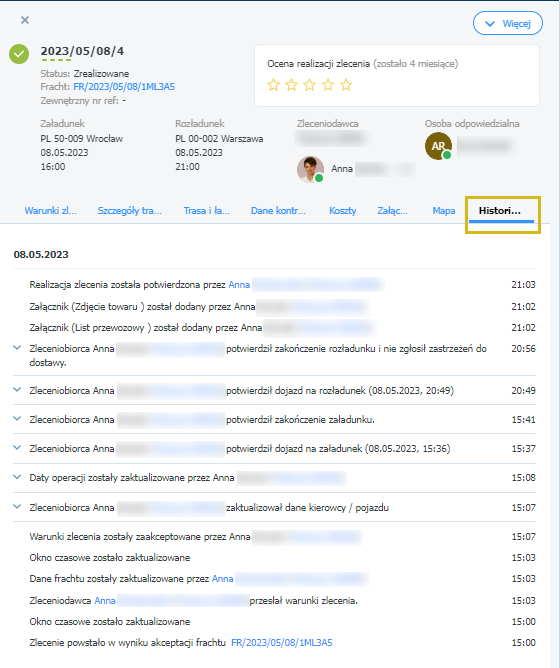Expand the loading completion entry at 15:41
560x668 pixels.
[17, 419]
